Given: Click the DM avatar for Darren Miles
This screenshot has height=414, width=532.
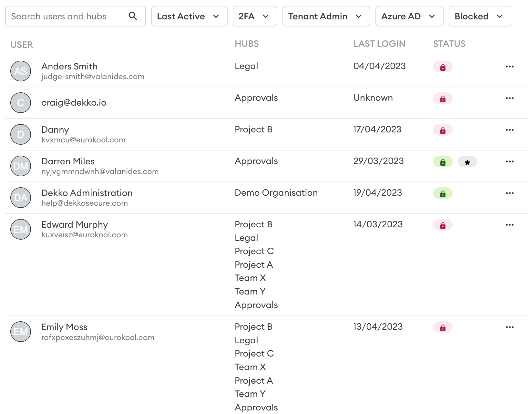Looking at the screenshot, I should [21, 166].
